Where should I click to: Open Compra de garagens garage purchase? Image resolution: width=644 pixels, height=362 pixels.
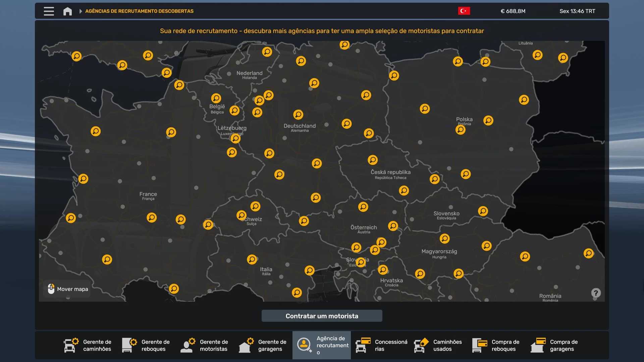pyautogui.click(x=555, y=345)
